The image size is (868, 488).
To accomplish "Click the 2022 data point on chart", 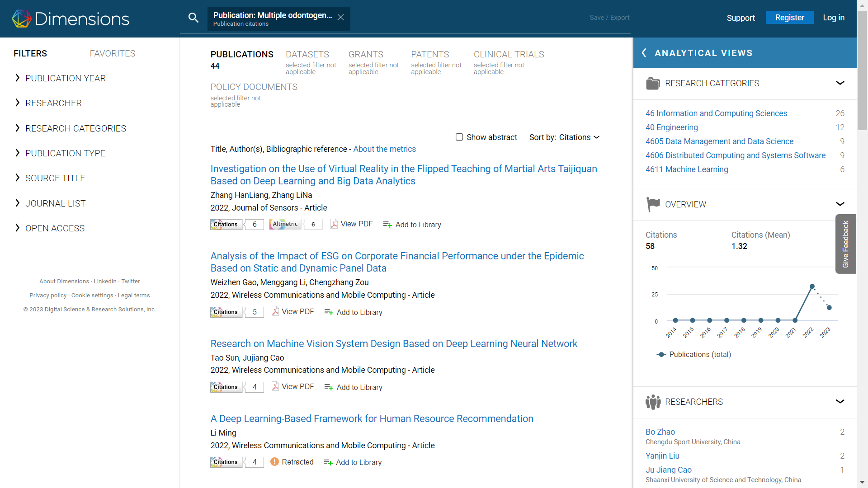I will 812,286.
